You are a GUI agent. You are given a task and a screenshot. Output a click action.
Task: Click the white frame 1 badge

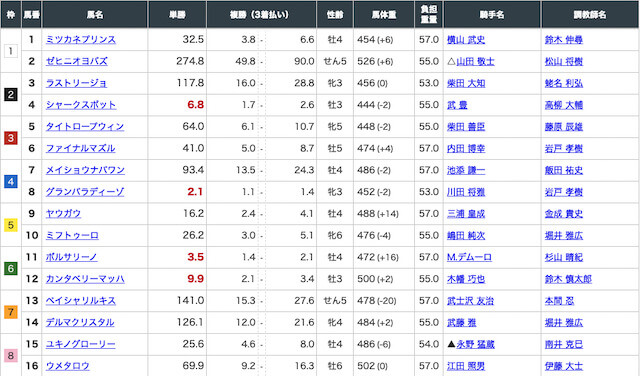tap(11, 51)
